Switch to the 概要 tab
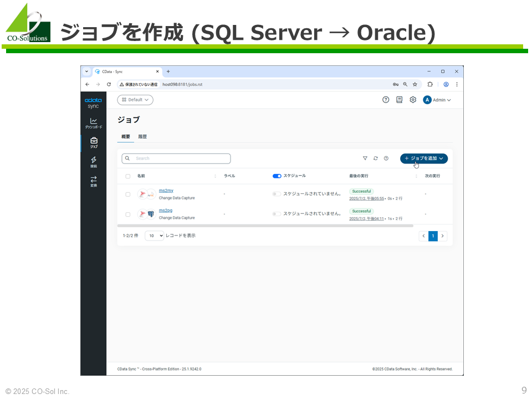Screen dimensions: 532x399 (126, 137)
